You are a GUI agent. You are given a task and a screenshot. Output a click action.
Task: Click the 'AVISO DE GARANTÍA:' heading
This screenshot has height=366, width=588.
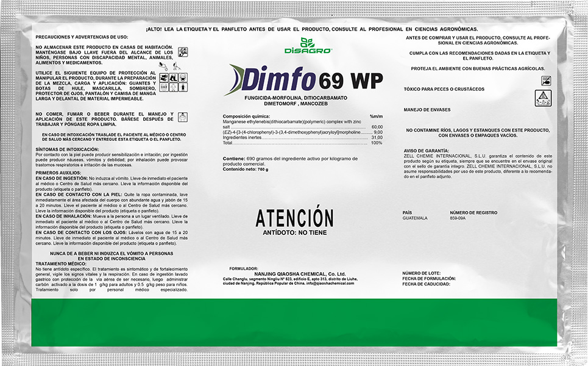click(427, 151)
